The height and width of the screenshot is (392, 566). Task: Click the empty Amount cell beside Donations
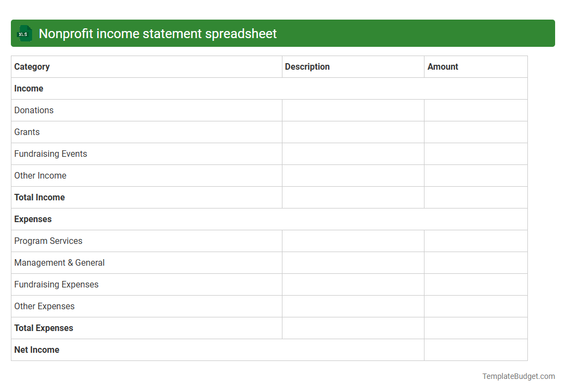click(475, 110)
